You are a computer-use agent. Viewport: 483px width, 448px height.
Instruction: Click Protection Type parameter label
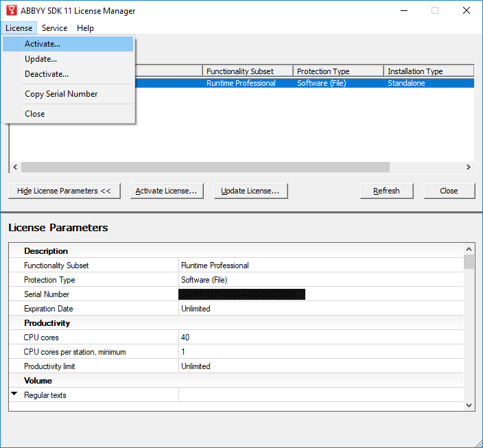49,280
